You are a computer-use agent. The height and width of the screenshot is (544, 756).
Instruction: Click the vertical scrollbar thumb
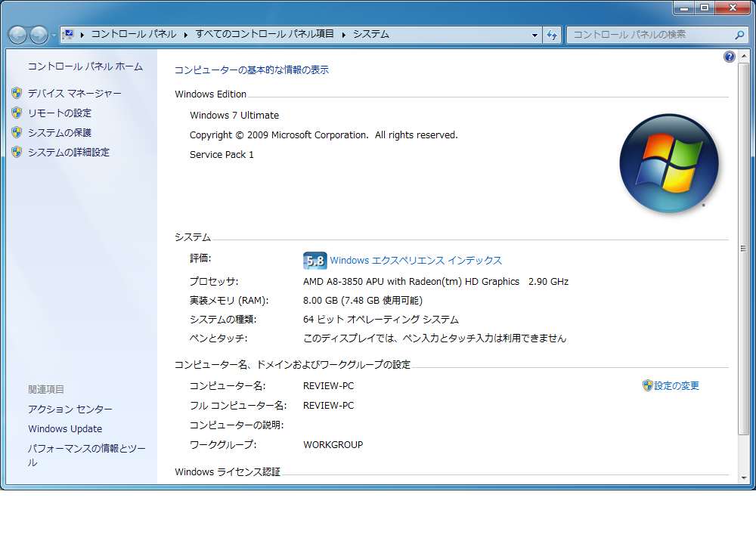coord(743,248)
